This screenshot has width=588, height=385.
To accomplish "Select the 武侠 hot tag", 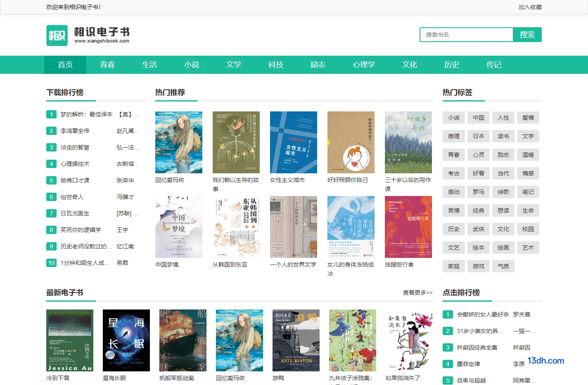I will coord(479,229).
